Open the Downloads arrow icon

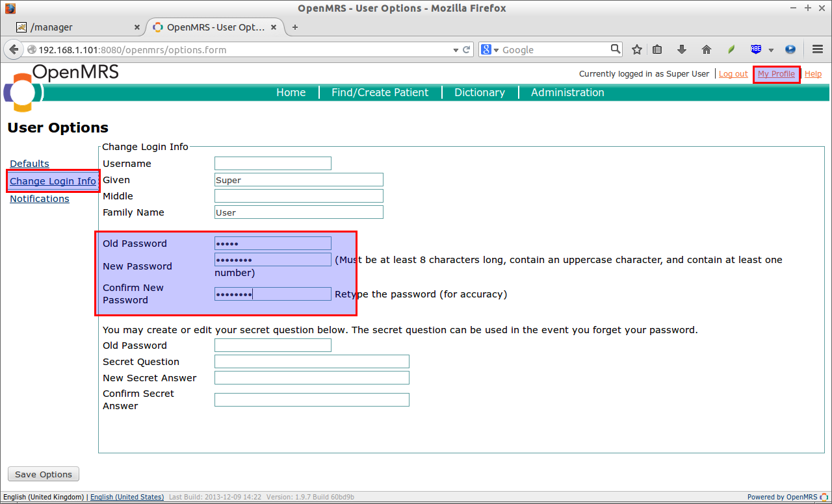click(682, 49)
